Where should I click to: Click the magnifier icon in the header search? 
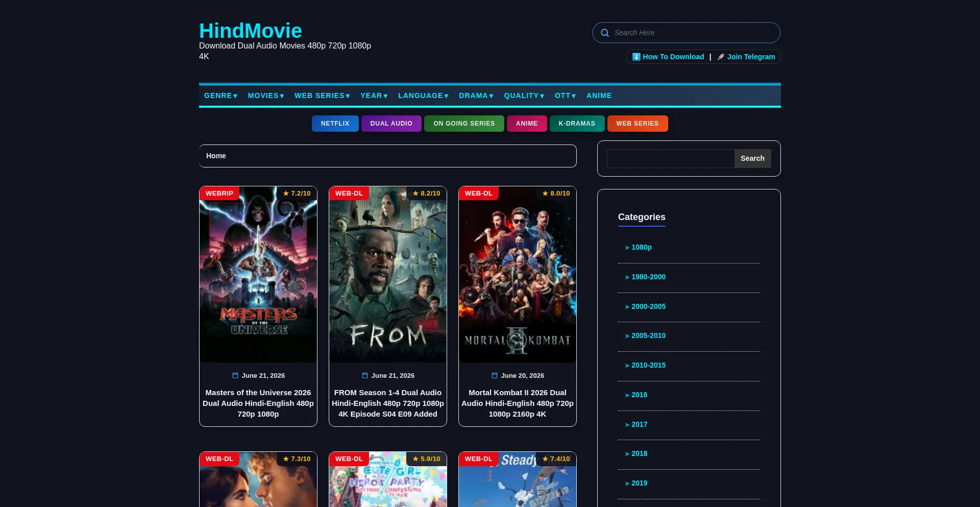point(605,33)
